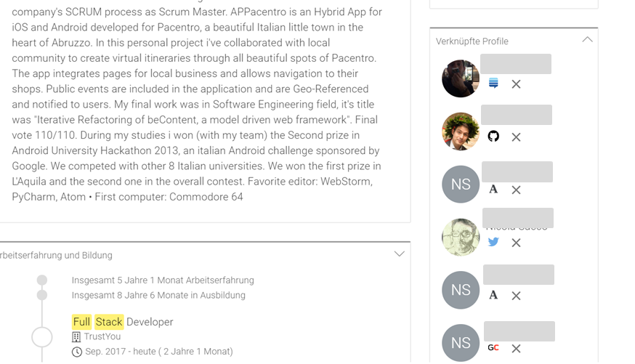Select the Full Stack Developer timeline circle
This screenshot has width=635, height=364.
point(42,337)
